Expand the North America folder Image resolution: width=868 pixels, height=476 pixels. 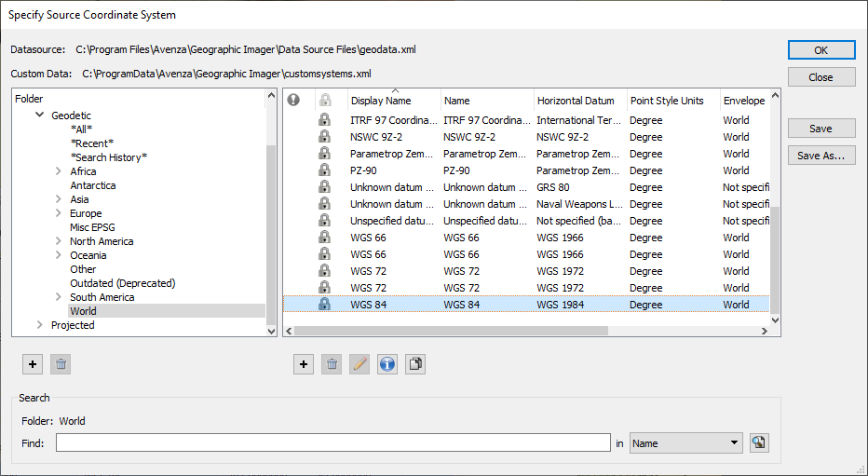(58, 241)
